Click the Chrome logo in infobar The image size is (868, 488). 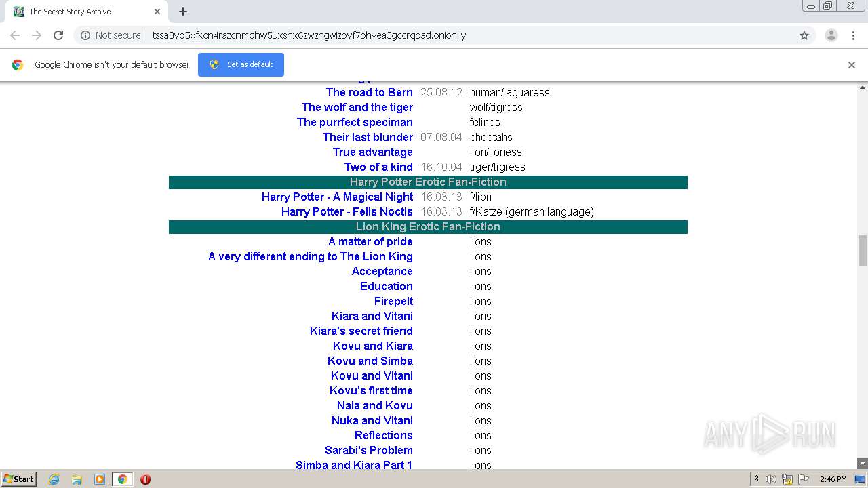(18, 65)
